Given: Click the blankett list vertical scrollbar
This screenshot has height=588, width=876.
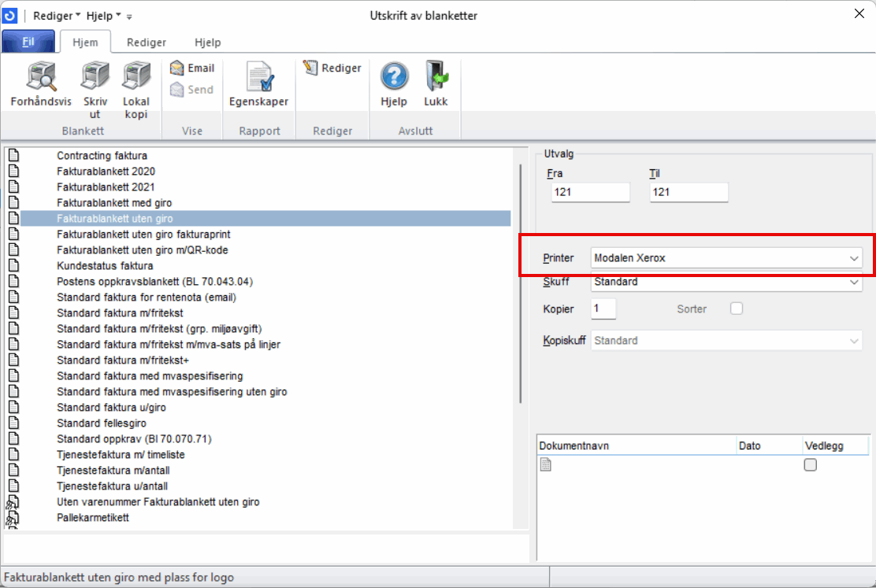Looking at the screenshot, I should coord(520,283).
